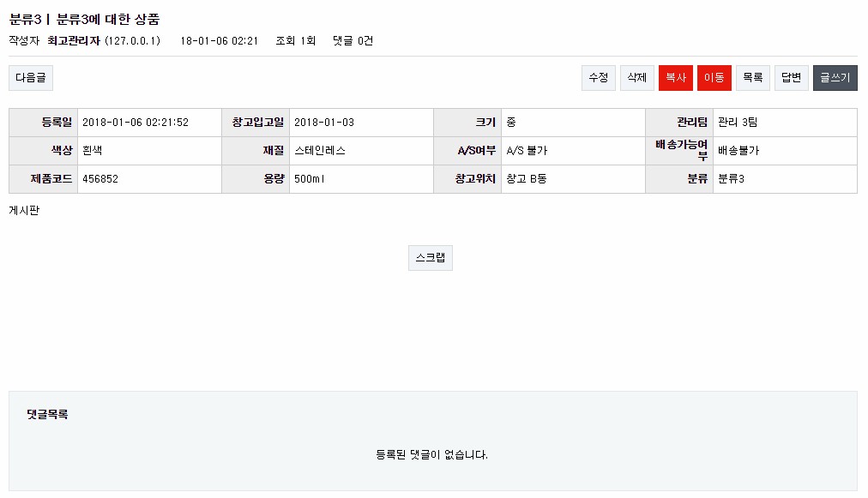
Task: Open the 글쓰기 (write post) button
Action: [x=835, y=78]
